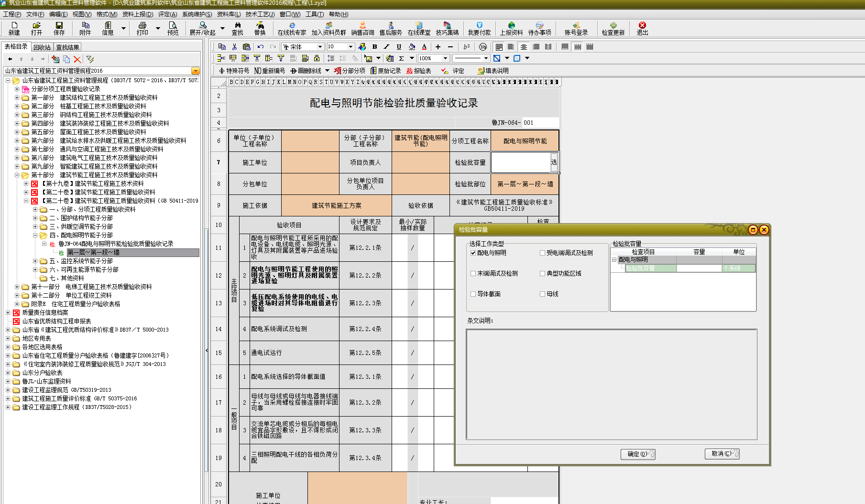Toggle underline formatting (U)

(x=399, y=46)
